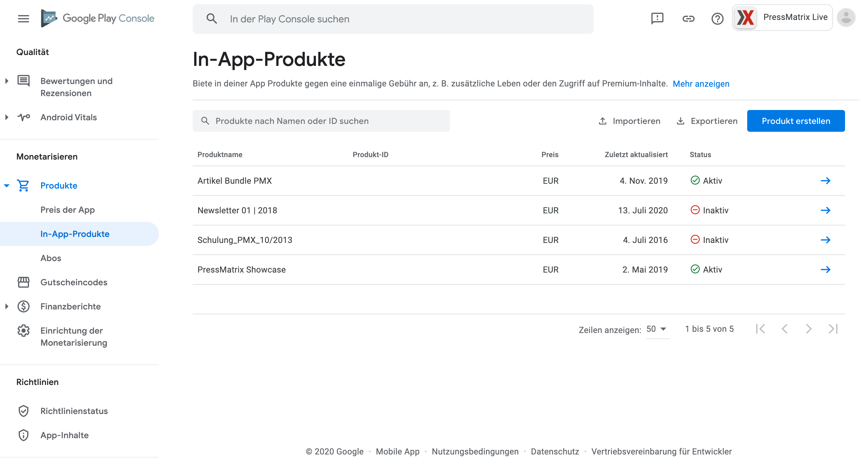The width and height of the screenshot is (868, 472).
Task: Open Vertriebsvereinbarung für Entwickler link
Action: pyautogui.click(x=661, y=452)
